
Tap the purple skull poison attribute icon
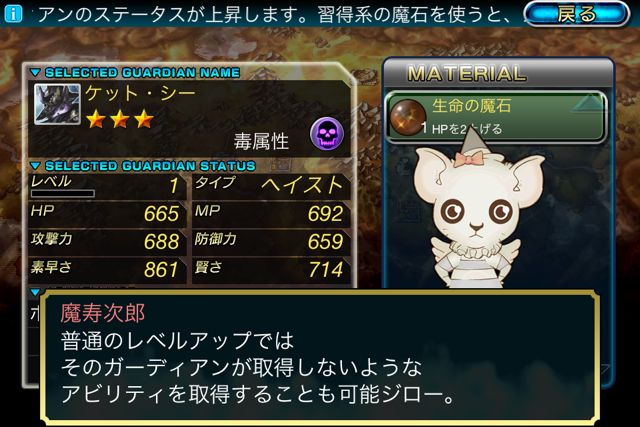(327, 133)
